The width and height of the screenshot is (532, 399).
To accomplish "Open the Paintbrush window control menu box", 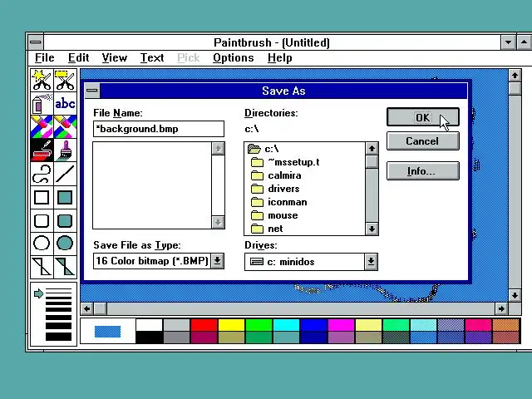I will (35, 42).
